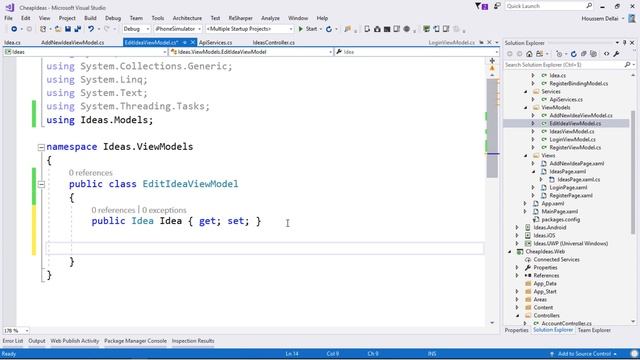Select packages.config in Solution Explorer
The height and width of the screenshot is (360, 640).
560,220
